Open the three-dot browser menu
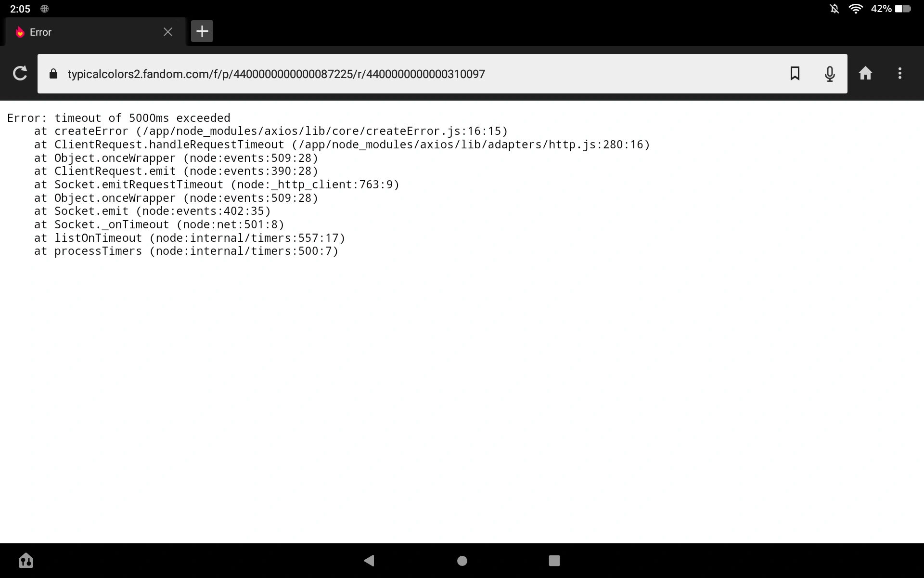924x578 pixels. 900,73
